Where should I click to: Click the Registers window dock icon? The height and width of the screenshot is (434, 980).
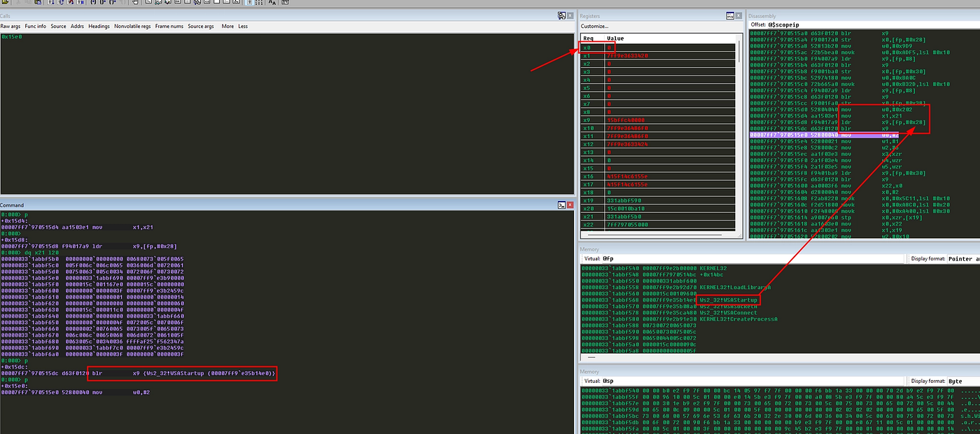tap(730, 15)
